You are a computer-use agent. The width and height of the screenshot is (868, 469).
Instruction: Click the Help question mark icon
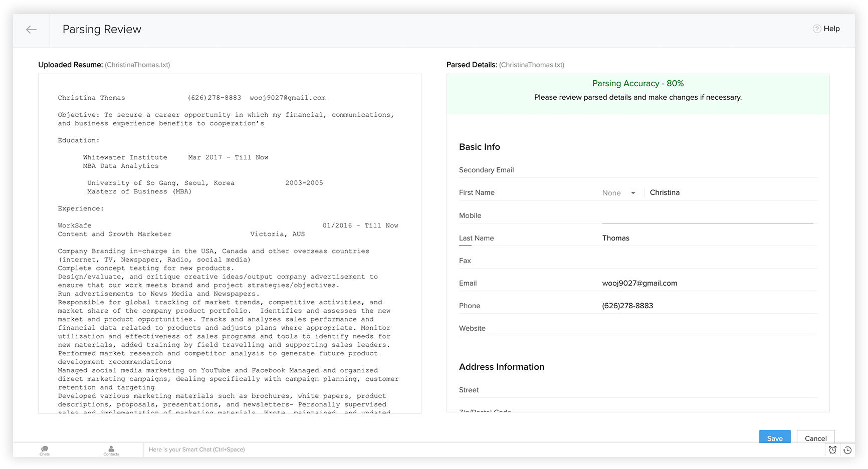[x=817, y=29]
